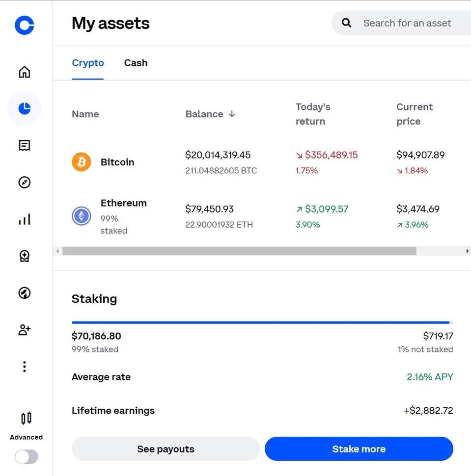471x476 pixels.
Task: Enable the Advanced mode toggle
Action: pyautogui.click(x=25, y=456)
